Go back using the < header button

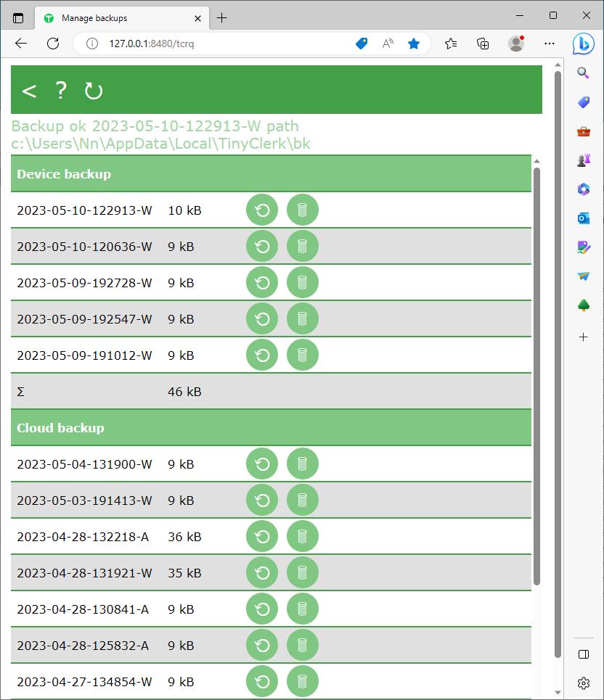(x=29, y=91)
